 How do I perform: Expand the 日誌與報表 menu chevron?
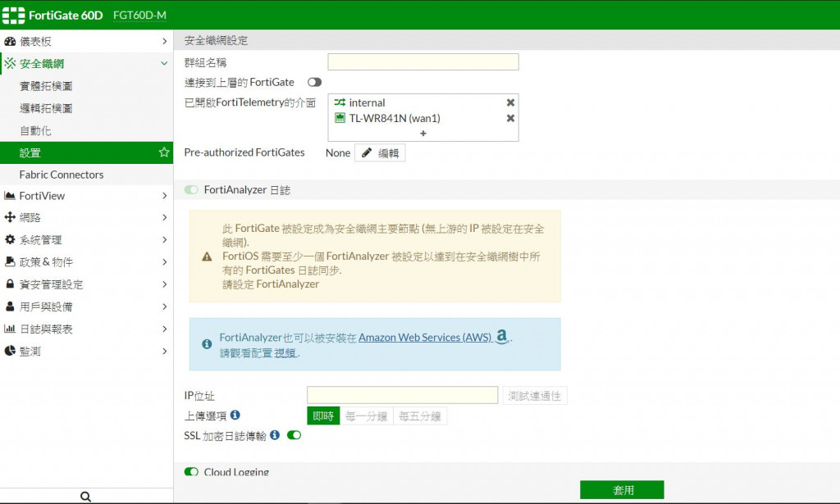click(x=164, y=329)
